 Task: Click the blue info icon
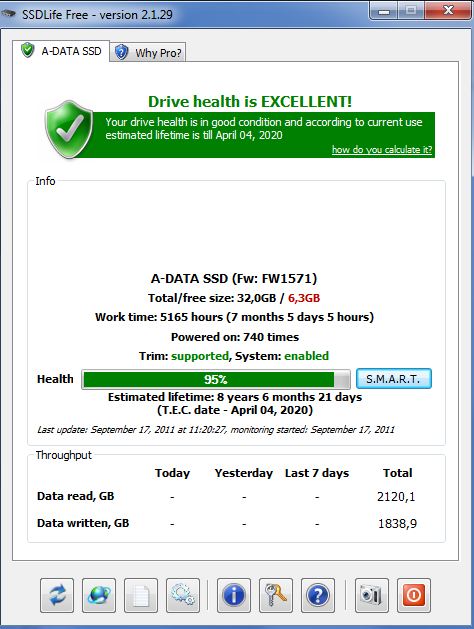pyautogui.click(x=234, y=595)
